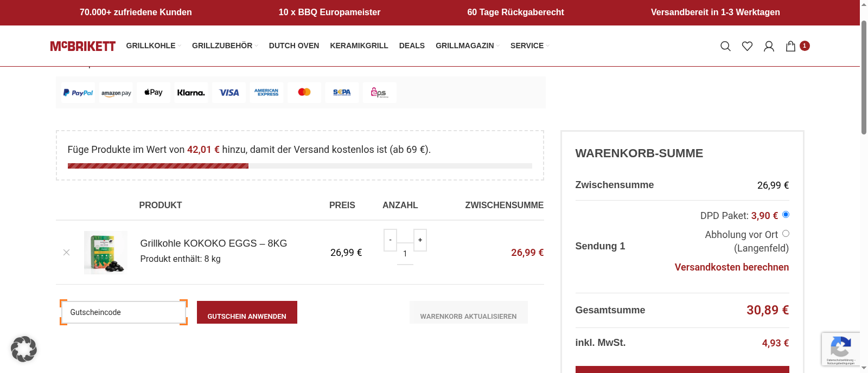Open the search magnifier icon
The width and height of the screenshot is (868, 373).
[725, 46]
